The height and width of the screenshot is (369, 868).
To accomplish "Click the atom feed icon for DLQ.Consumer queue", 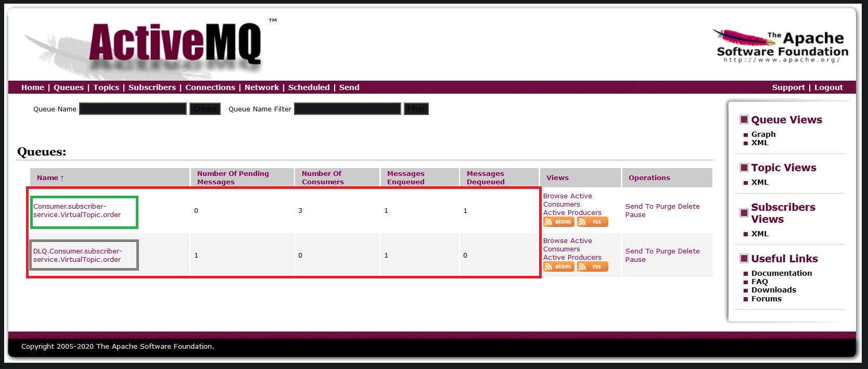I will (558, 266).
